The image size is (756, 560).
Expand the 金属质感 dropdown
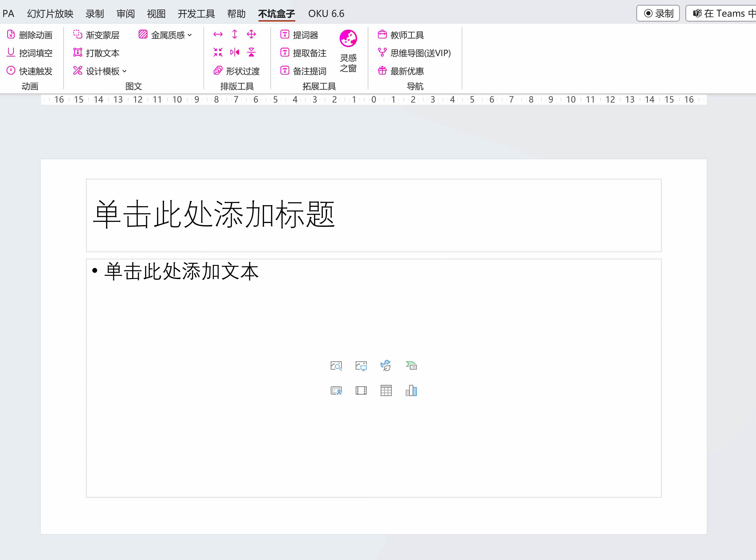point(190,35)
